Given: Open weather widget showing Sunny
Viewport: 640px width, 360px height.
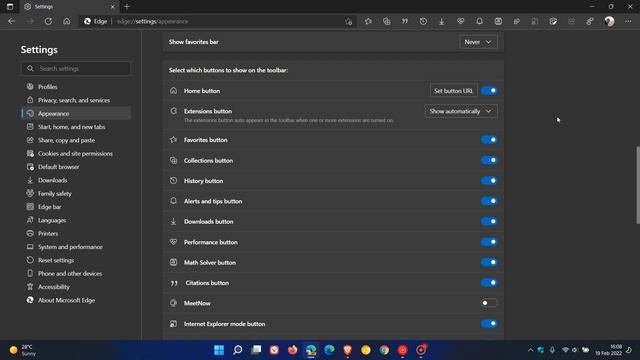Looking at the screenshot, I should (23, 350).
